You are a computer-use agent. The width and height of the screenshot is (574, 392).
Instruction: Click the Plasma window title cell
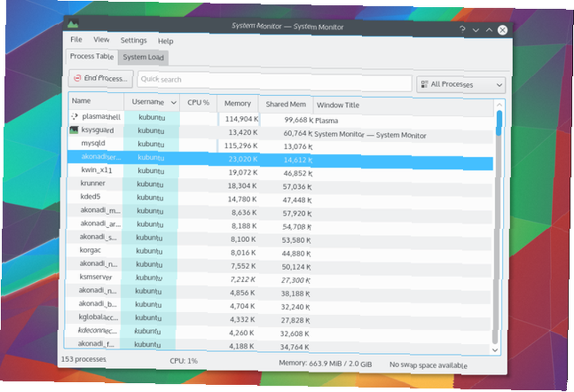pyautogui.click(x=327, y=121)
